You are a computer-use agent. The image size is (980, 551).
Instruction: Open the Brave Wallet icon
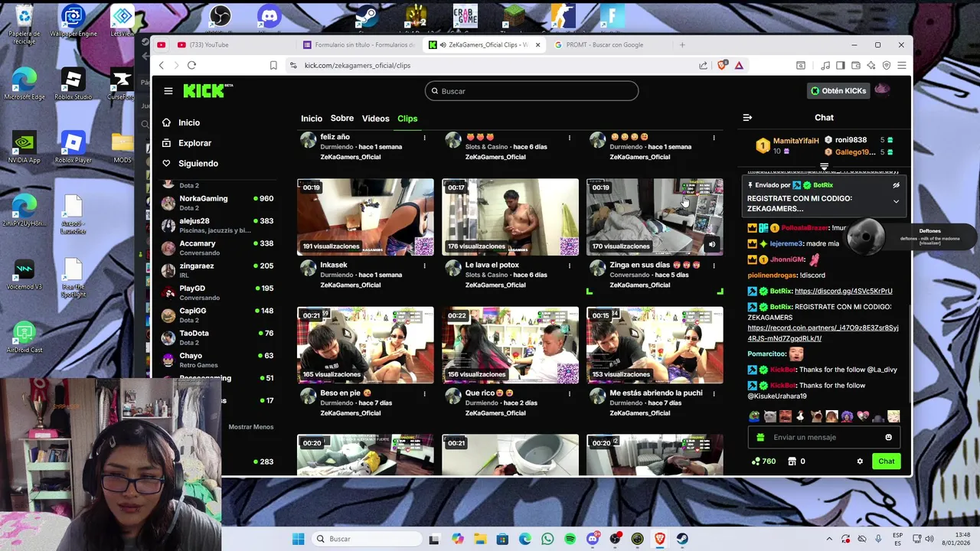[x=855, y=65]
